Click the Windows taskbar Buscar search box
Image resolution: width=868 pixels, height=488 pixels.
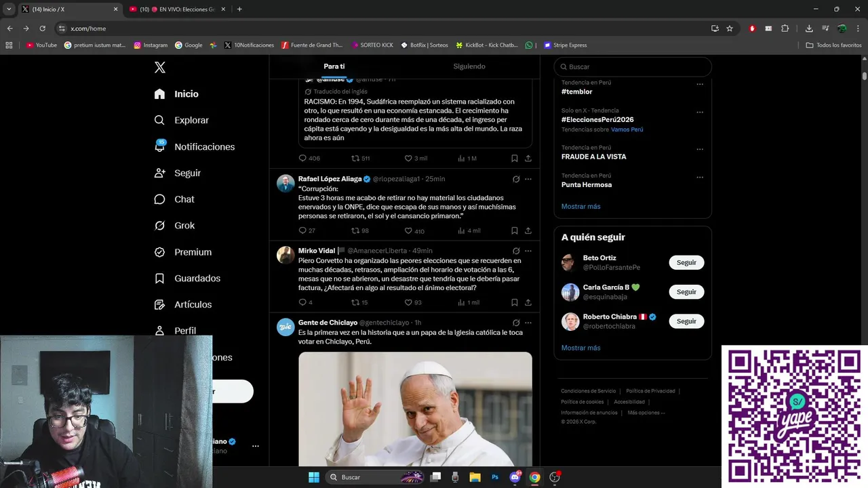[x=374, y=477]
